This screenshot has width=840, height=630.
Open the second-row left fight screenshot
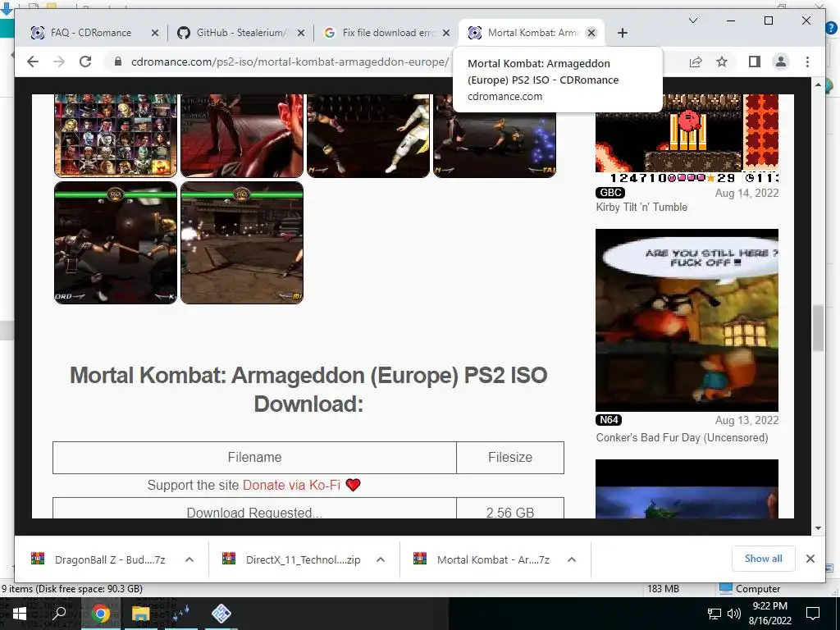[116, 243]
